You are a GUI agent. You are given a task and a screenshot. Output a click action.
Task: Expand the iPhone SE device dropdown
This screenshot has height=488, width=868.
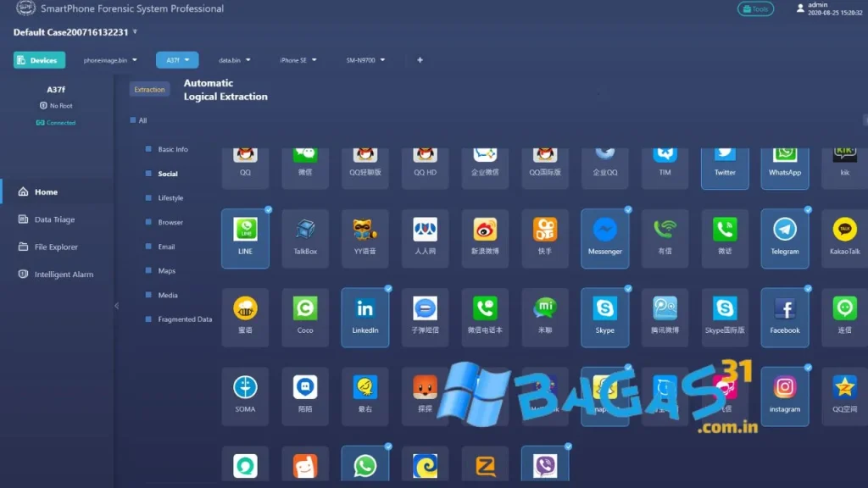pyautogui.click(x=298, y=60)
